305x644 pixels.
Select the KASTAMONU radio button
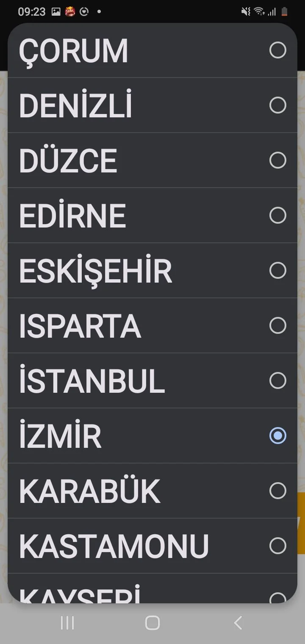tap(277, 546)
